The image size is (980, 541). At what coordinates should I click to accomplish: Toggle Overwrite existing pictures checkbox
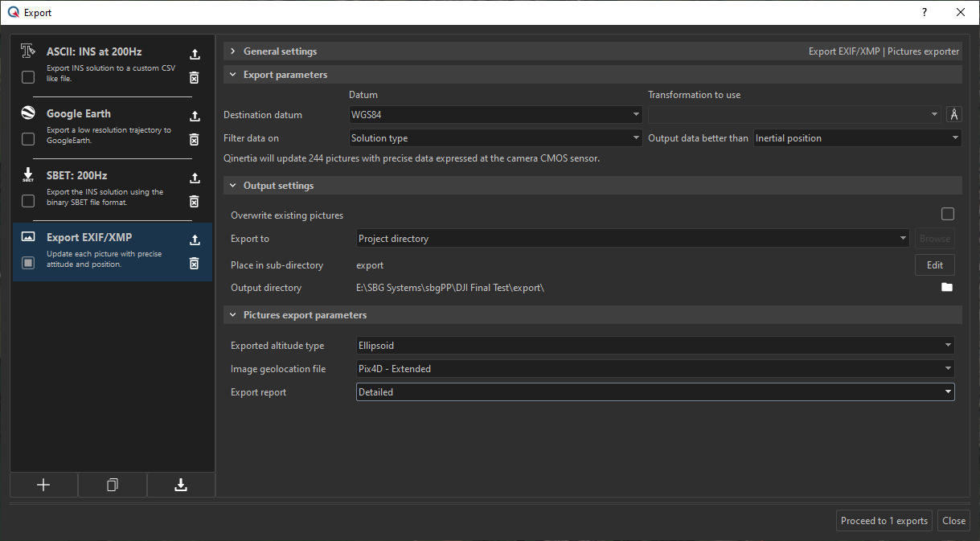[948, 215]
